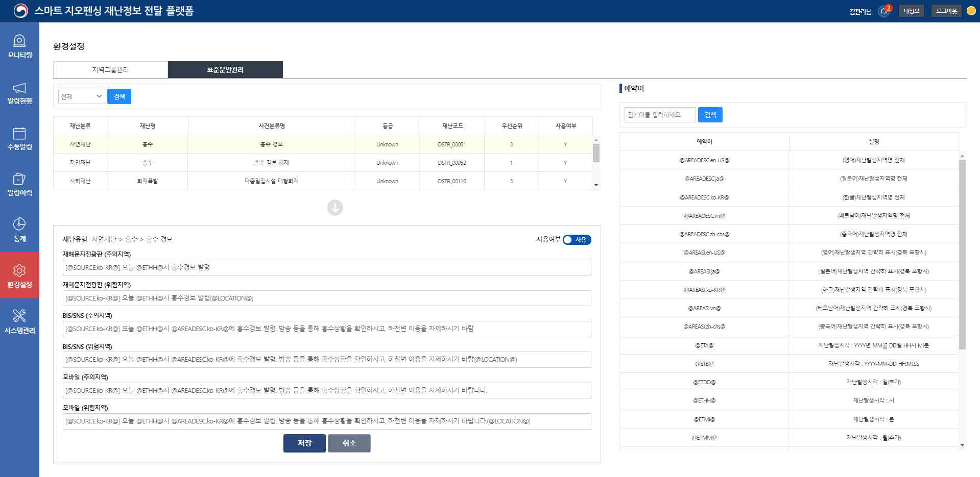980x477 pixels.
Task: Open the 전체 filter dropdown
Action: click(82, 96)
